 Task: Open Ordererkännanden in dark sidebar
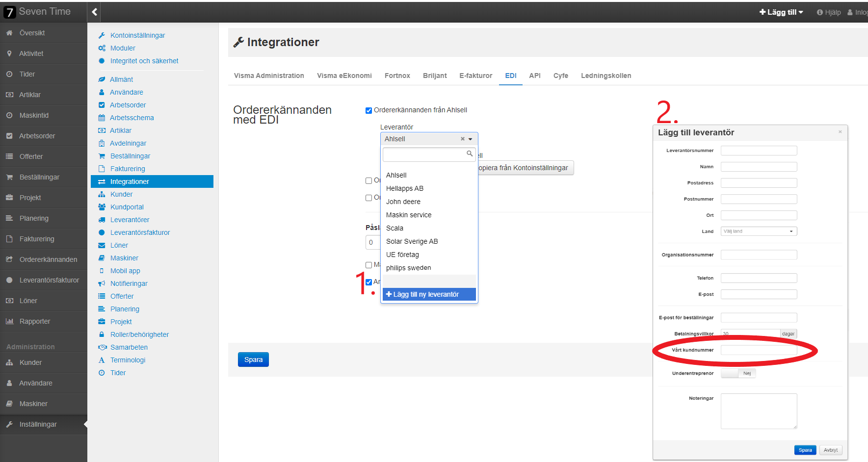(x=48, y=259)
